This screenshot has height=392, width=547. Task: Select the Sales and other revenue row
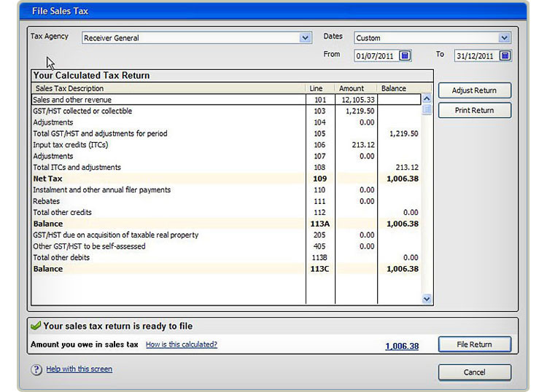pyautogui.click(x=168, y=100)
